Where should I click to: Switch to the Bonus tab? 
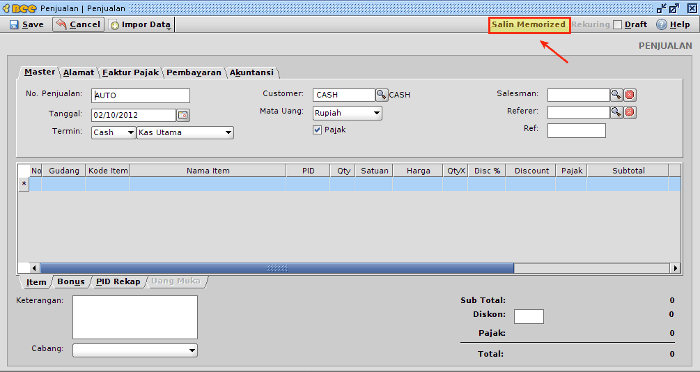(x=71, y=281)
